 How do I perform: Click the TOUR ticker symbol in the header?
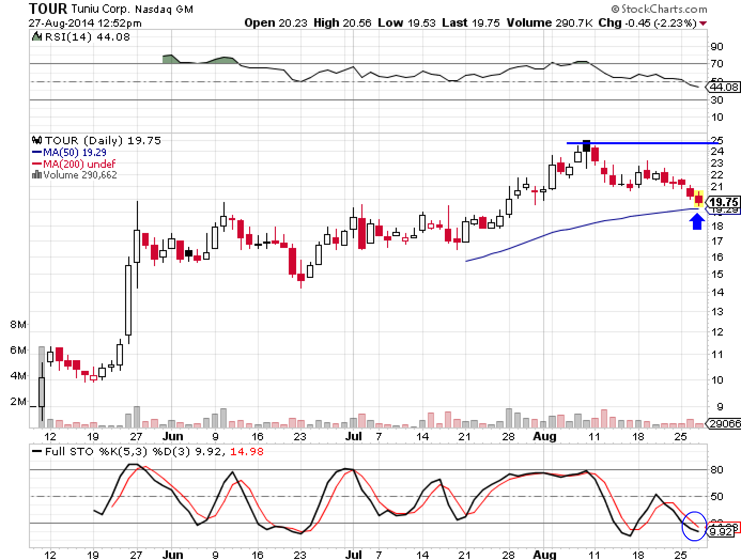(x=48, y=9)
